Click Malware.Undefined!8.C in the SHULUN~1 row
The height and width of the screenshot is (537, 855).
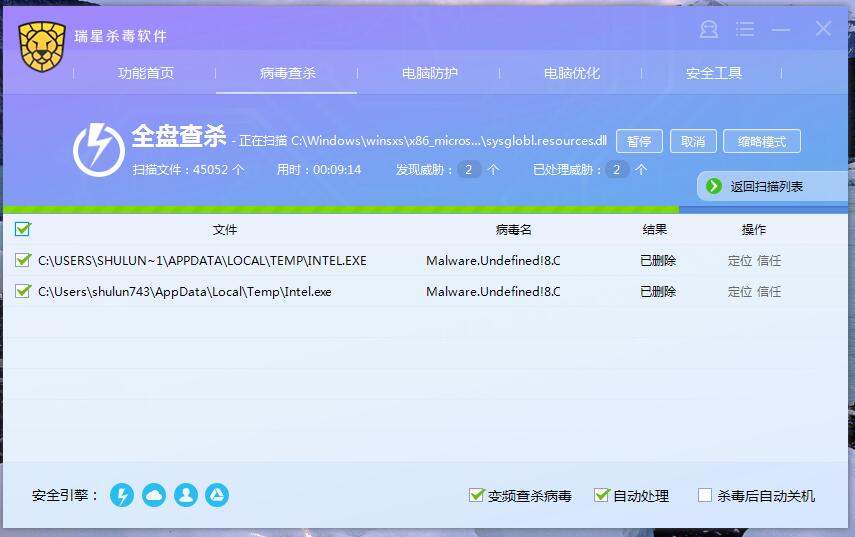(493, 261)
